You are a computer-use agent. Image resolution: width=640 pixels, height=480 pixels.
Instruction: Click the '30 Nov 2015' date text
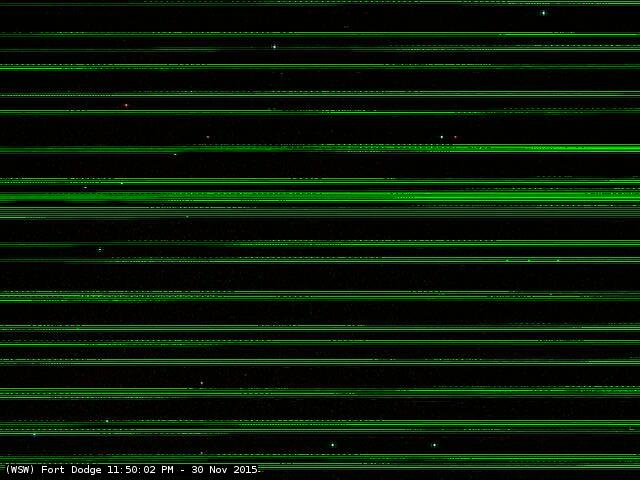pyautogui.click(x=224, y=470)
